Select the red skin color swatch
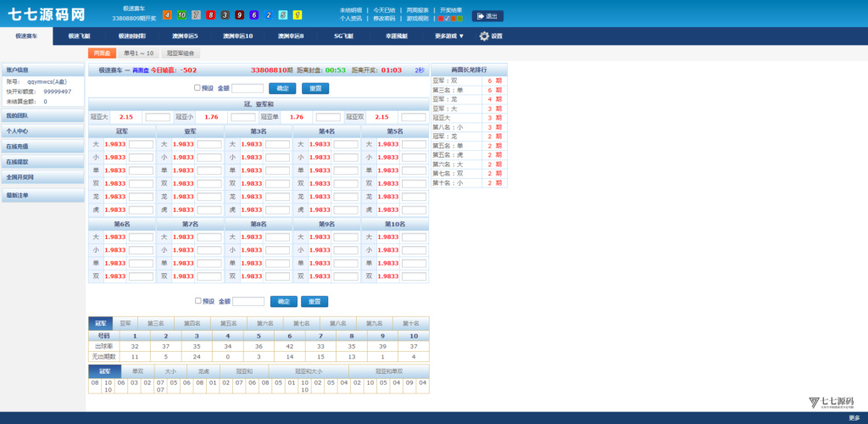Viewport: 868px width, 424px height. point(442,18)
